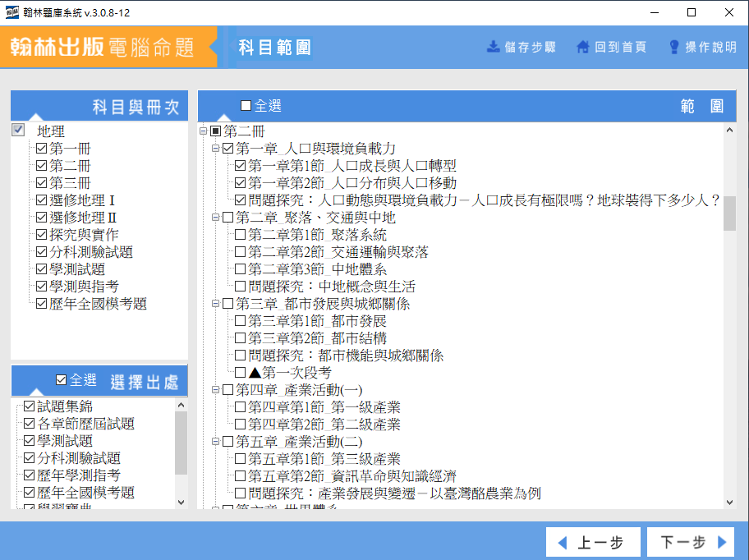
Task: Toggle 全選 checkbox in 選擇出處 header
Action: (x=61, y=380)
